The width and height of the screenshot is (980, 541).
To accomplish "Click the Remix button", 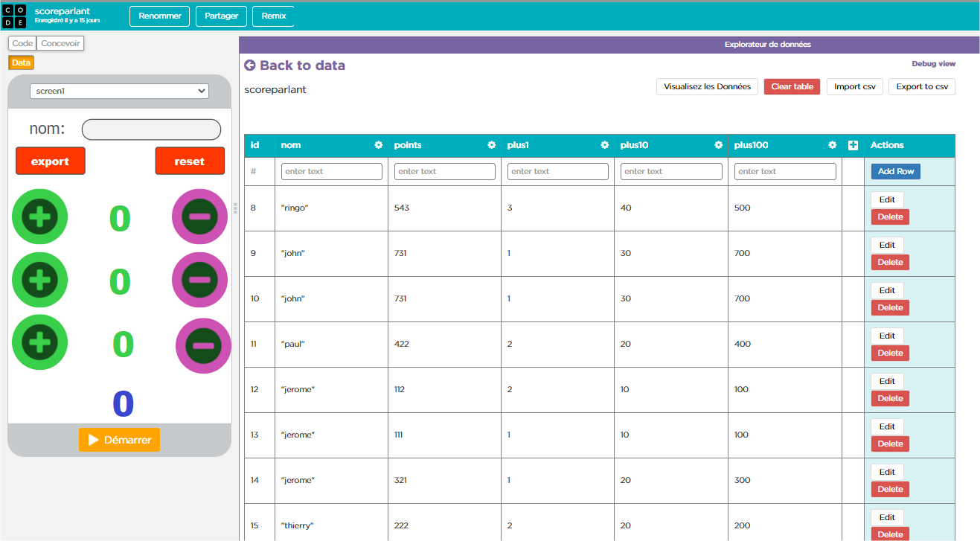I will 274,16.
